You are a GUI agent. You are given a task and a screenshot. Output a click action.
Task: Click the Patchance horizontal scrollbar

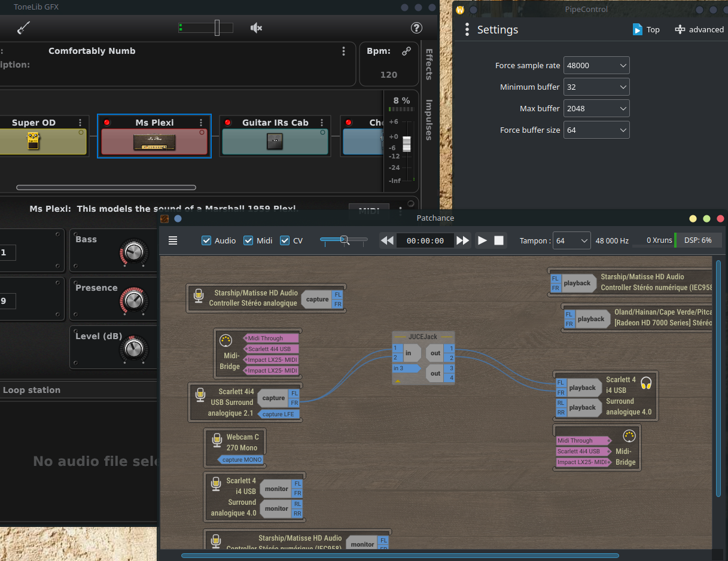[x=400, y=556]
